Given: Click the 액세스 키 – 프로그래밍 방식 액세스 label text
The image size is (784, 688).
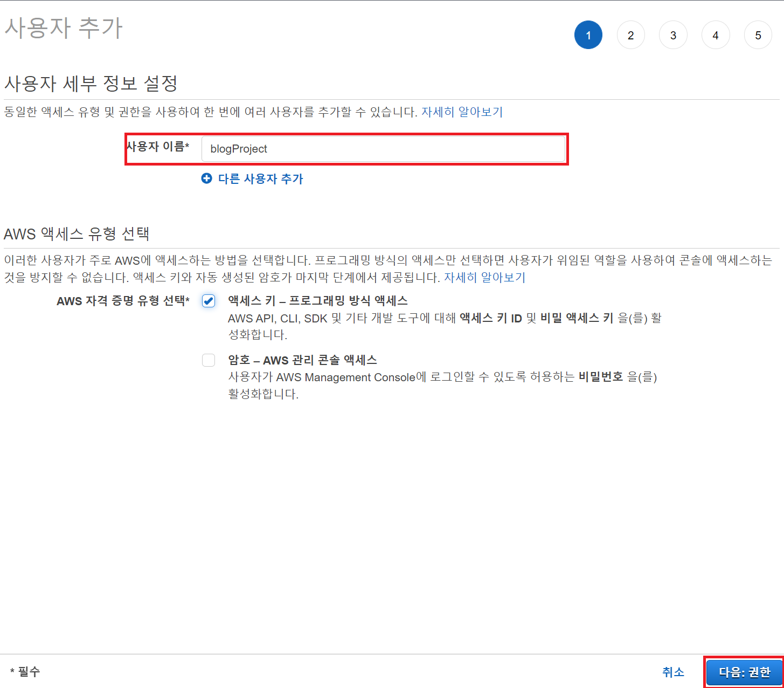Looking at the screenshot, I should tap(318, 301).
